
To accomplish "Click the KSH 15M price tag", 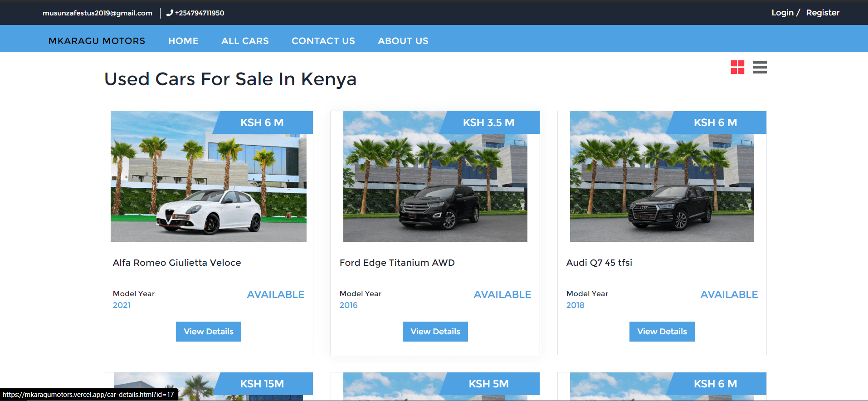I will click(x=262, y=384).
